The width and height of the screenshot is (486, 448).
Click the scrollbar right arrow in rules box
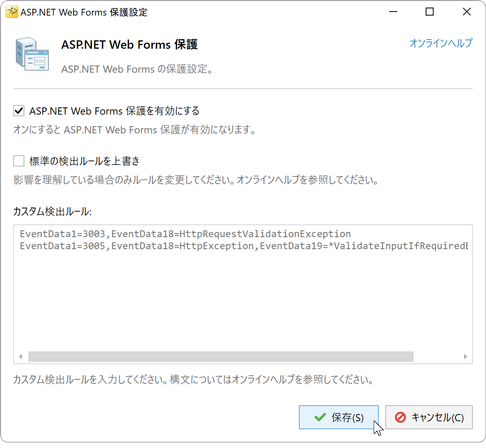[x=465, y=357]
